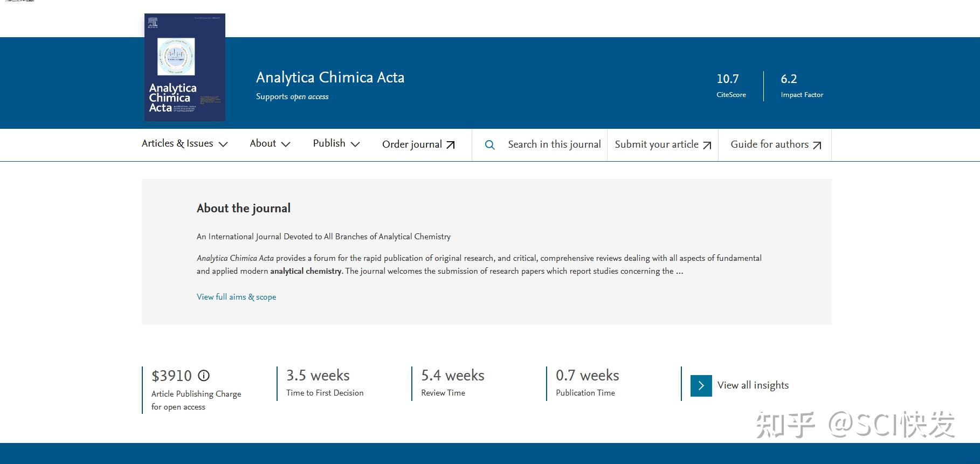Viewport: 980px width, 464px height.
Task: Click the blue arrow button for View all insights
Action: (701, 385)
